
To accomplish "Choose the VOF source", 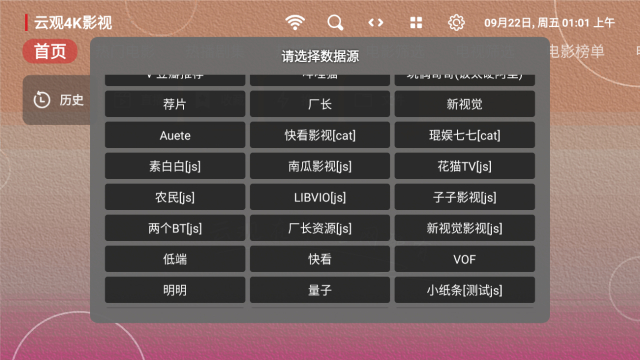I will point(464,259).
